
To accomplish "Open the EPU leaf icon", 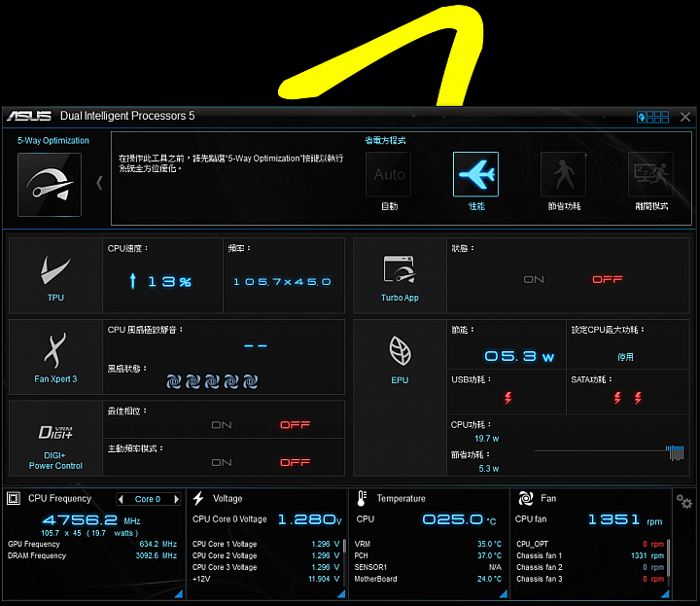I will tap(400, 351).
